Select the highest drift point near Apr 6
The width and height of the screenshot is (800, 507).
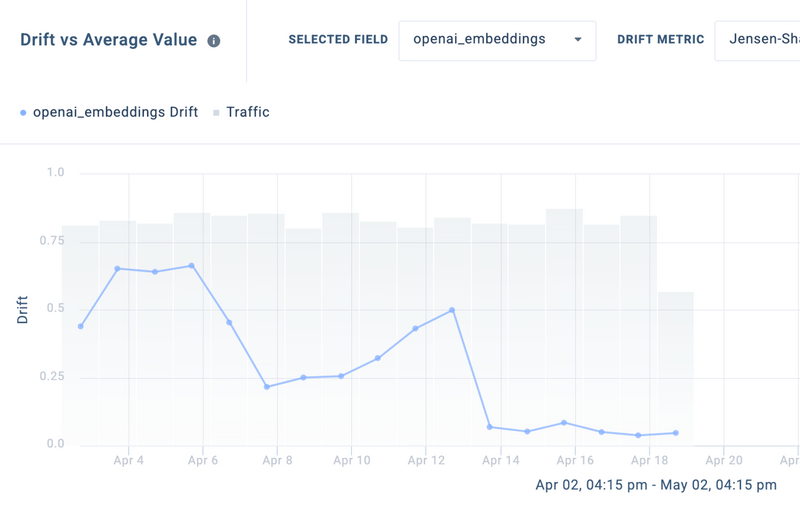click(191, 266)
